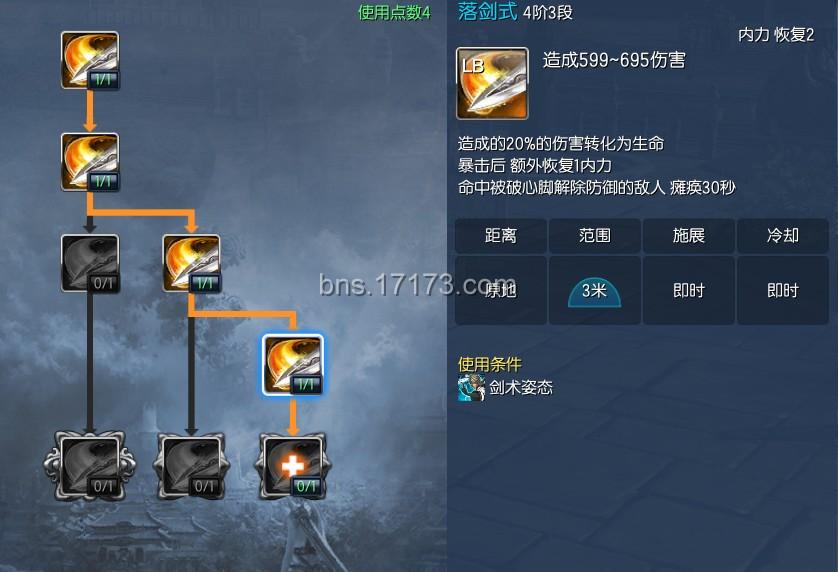The height and width of the screenshot is (572, 838).
Task: Click the 使用点数4 points label
Action: click(394, 12)
